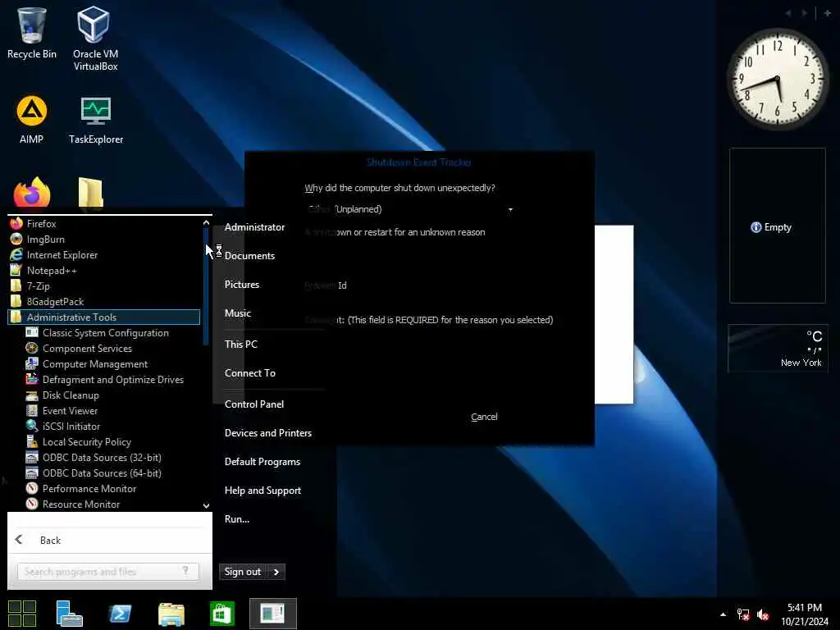Expand the arrow next to Sign out
Viewport: 840px width, 630px height.
coord(276,572)
